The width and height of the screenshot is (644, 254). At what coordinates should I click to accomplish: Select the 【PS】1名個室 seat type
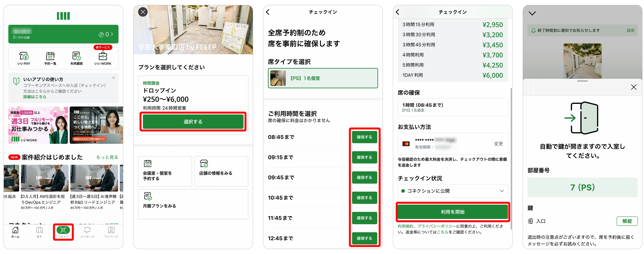pyautogui.click(x=323, y=78)
